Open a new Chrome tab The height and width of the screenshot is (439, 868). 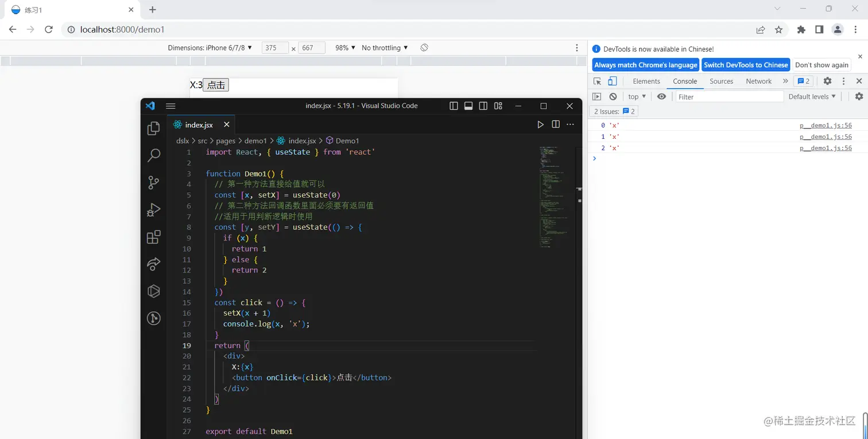click(152, 10)
